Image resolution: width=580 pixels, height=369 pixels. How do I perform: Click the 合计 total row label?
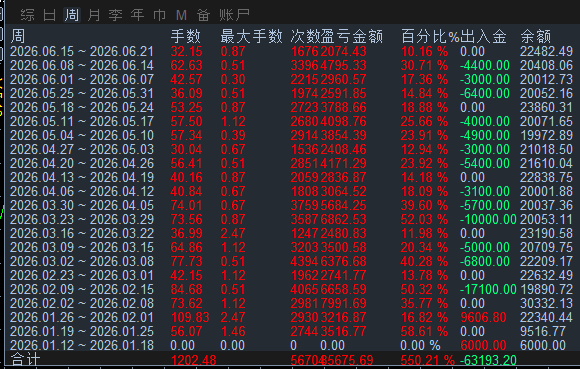pyautogui.click(x=25, y=360)
